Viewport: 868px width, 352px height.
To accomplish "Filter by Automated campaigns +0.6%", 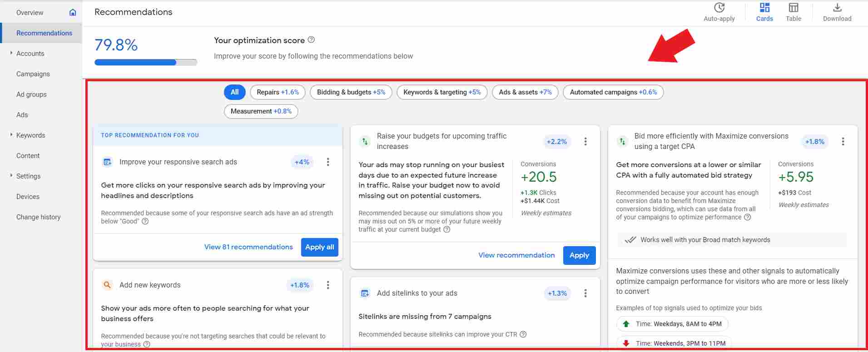I will pyautogui.click(x=613, y=92).
